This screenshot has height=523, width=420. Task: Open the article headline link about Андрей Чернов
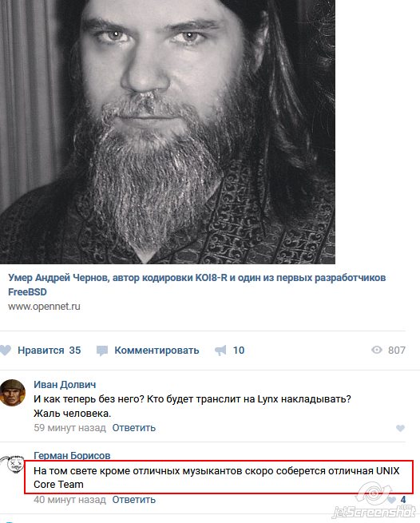coord(196,284)
